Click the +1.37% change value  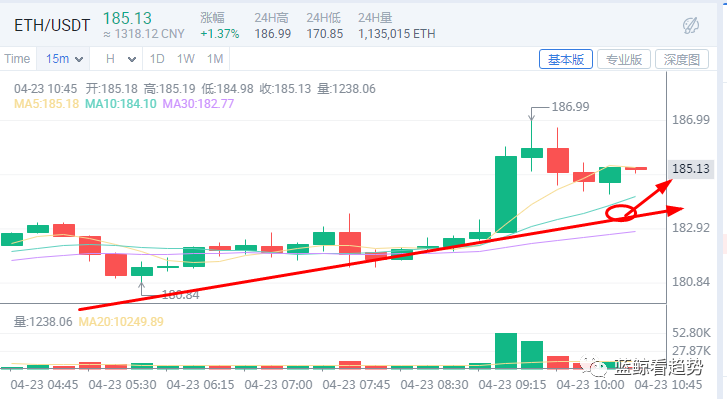tap(220, 34)
